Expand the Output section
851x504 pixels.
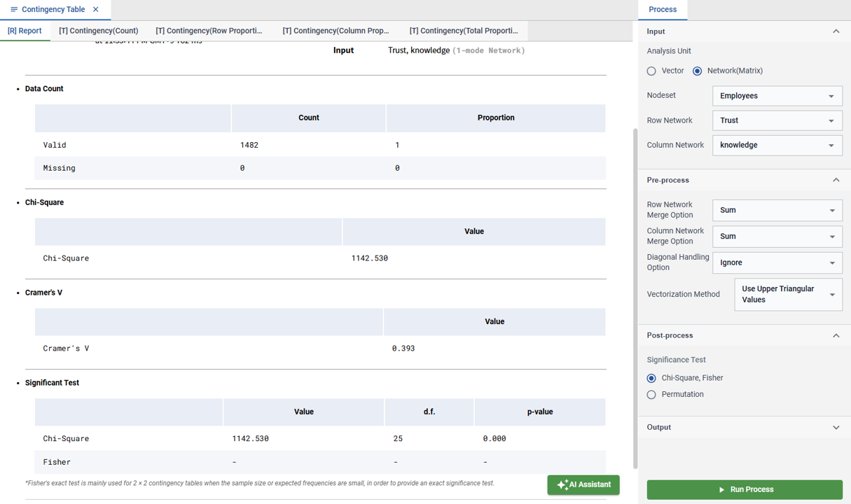point(836,427)
